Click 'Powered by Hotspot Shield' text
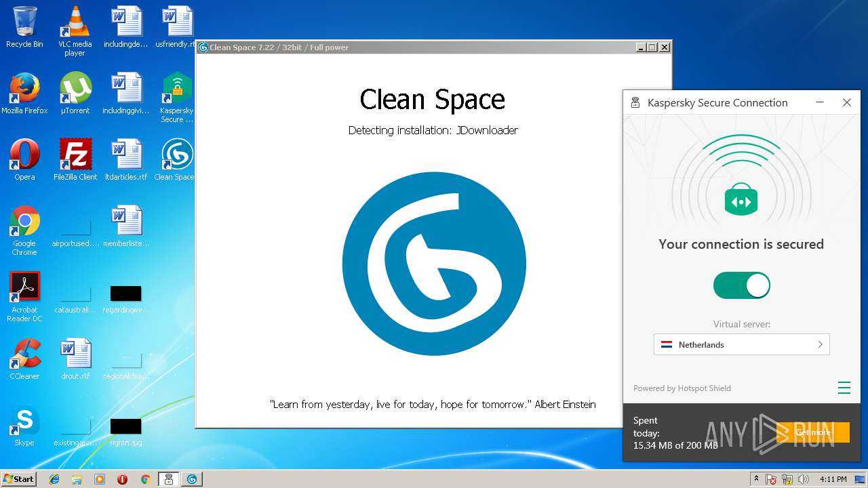 pos(682,388)
